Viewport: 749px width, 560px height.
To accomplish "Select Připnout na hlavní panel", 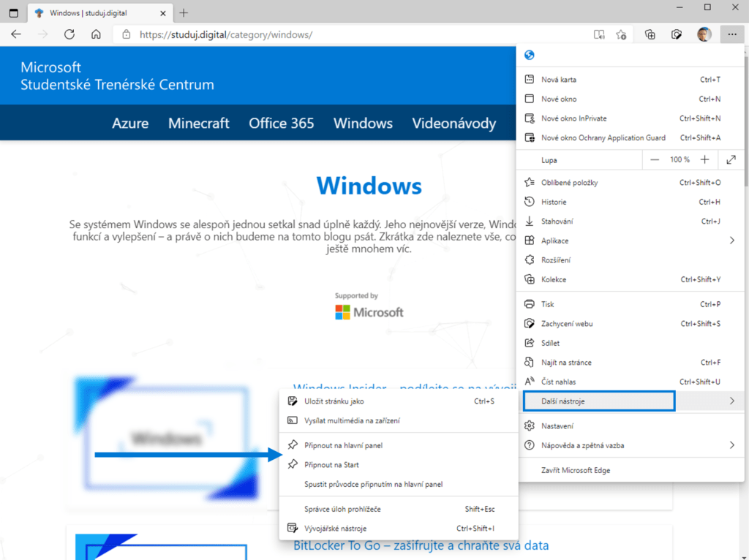I will point(343,445).
